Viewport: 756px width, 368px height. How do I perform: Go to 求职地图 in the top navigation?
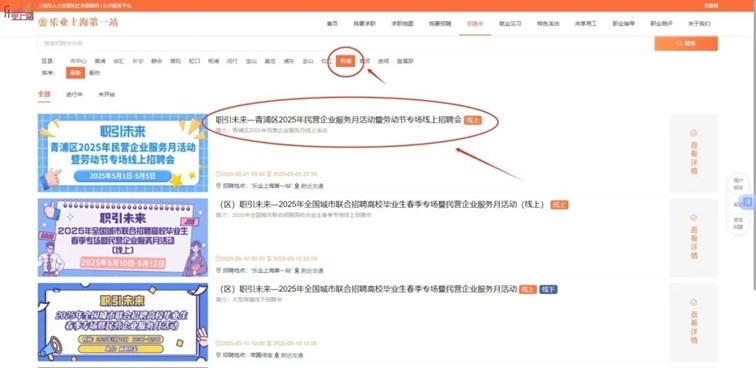402,24
